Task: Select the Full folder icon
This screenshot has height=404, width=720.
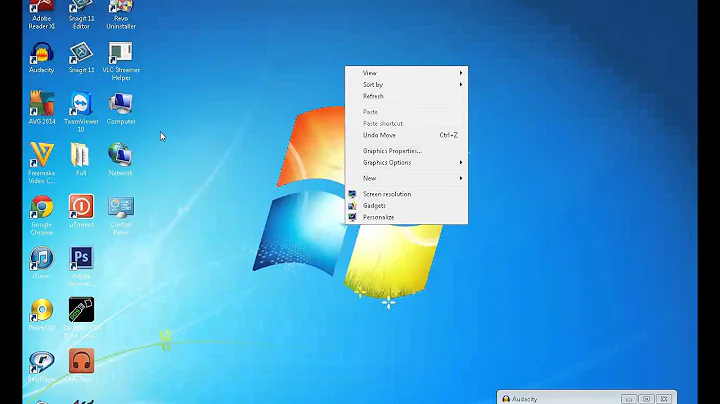Action: (81, 159)
